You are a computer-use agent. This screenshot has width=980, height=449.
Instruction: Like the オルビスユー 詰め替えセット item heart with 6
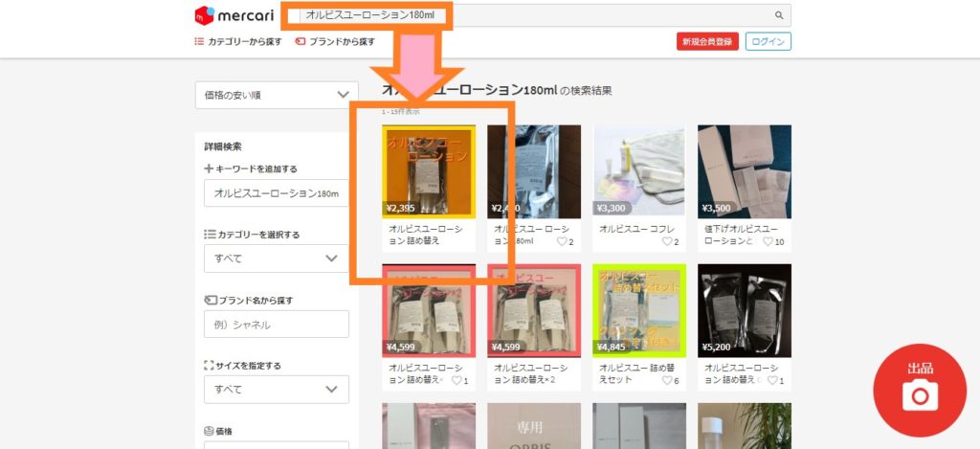click(x=667, y=380)
